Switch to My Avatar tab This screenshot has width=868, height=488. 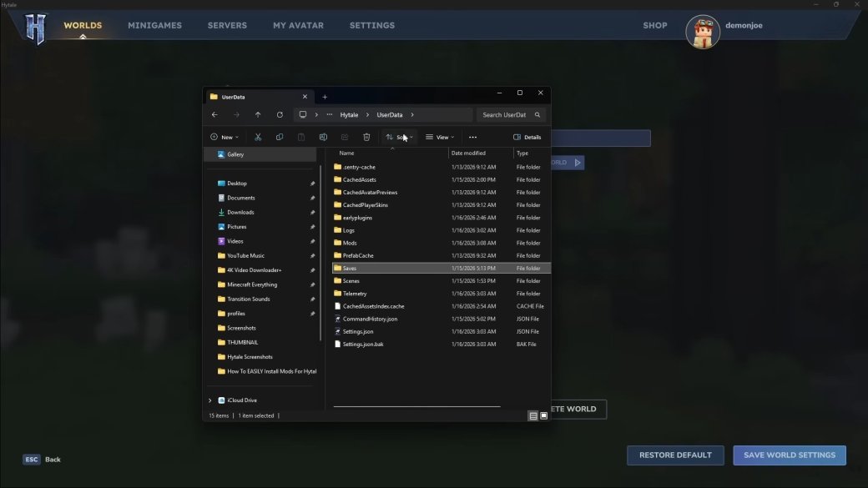[x=299, y=26]
